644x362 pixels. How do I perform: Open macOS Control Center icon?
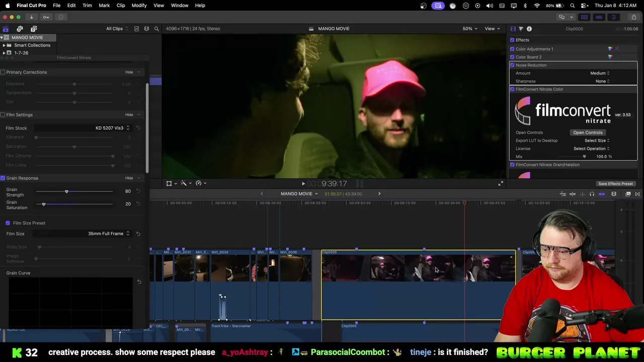click(x=584, y=6)
